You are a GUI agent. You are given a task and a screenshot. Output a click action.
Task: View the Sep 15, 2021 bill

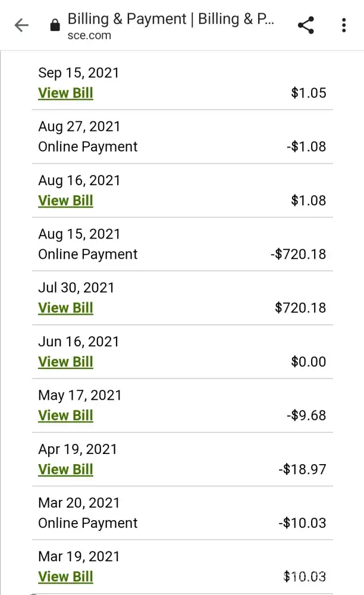[65, 93]
